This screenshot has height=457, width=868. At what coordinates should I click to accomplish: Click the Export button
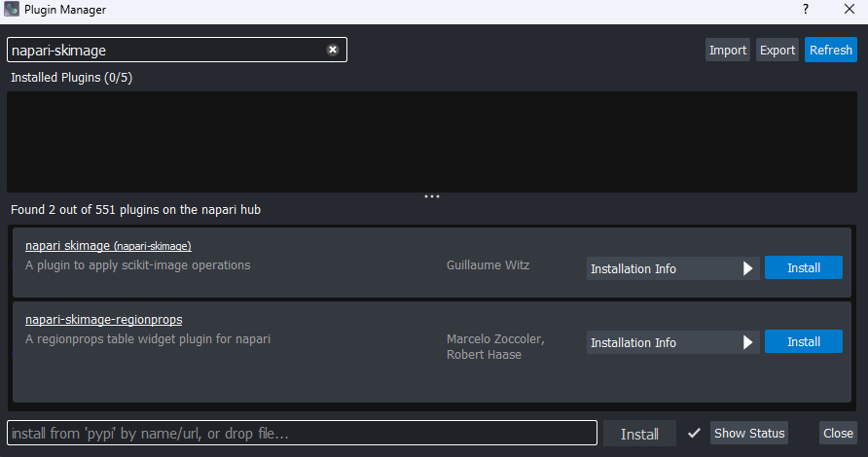point(778,50)
